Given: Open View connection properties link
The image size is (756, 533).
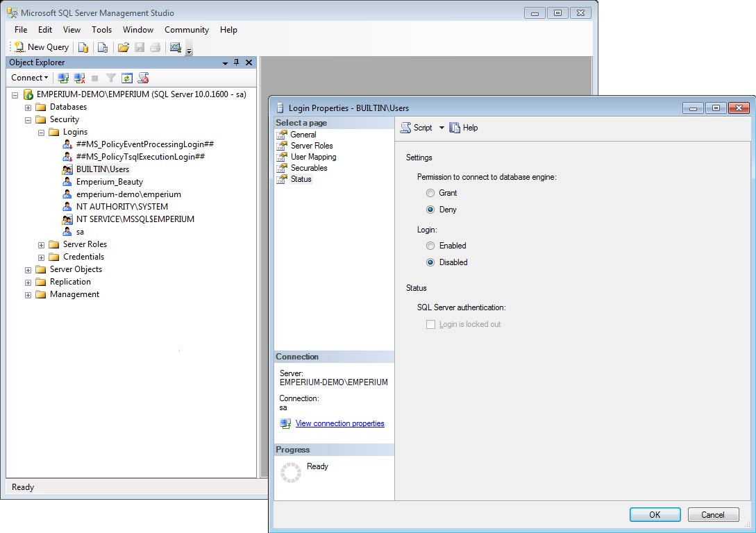Looking at the screenshot, I should 339,423.
